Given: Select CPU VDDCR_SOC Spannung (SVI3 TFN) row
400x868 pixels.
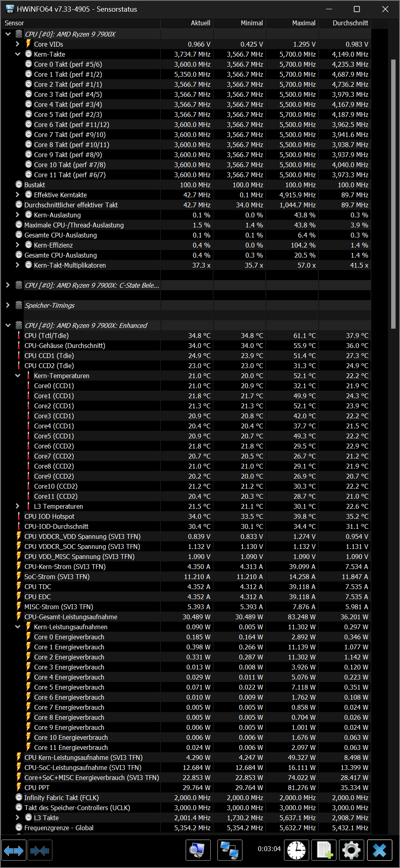Looking at the screenshot, I should (186, 547).
